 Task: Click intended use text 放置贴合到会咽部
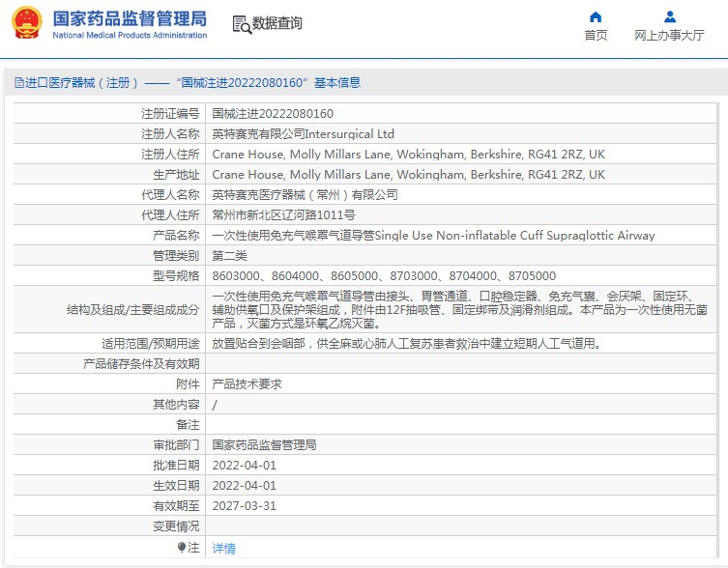407,344
